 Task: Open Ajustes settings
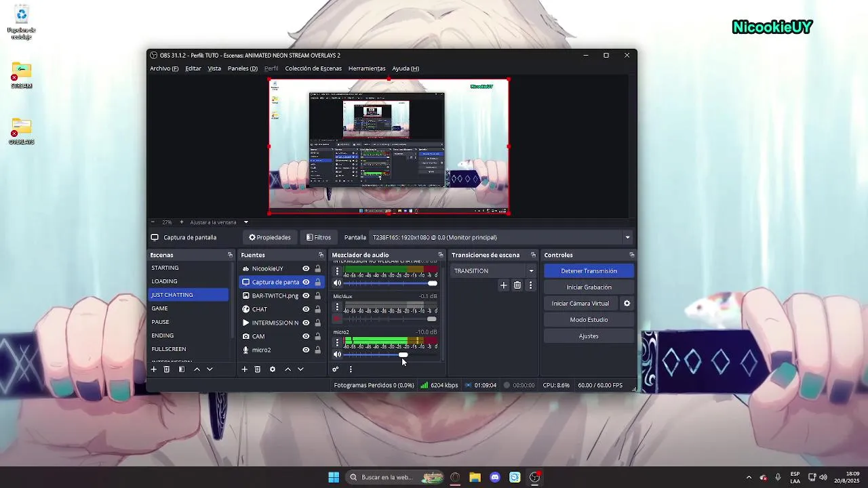589,336
